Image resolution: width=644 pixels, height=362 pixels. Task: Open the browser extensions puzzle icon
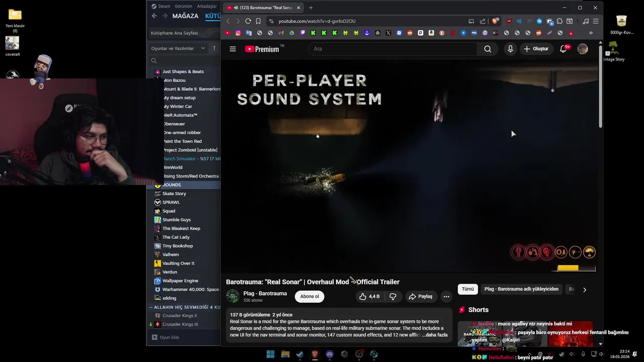(559, 21)
